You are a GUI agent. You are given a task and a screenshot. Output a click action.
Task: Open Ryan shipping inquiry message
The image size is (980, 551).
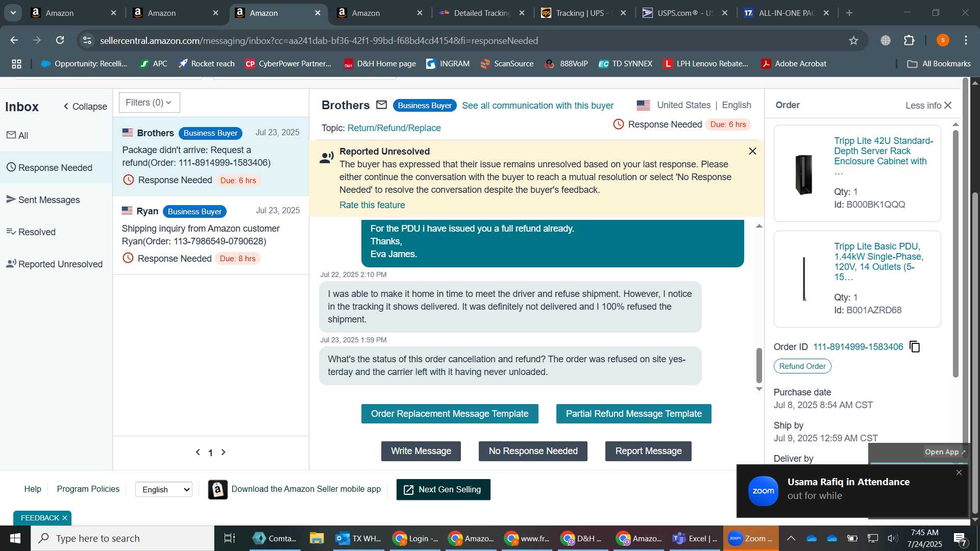pos(211,235)
